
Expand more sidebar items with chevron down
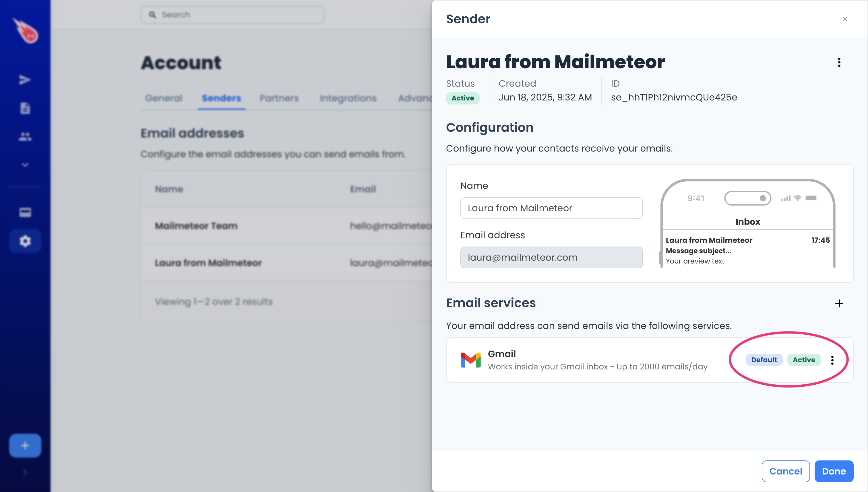coord(25,165)
